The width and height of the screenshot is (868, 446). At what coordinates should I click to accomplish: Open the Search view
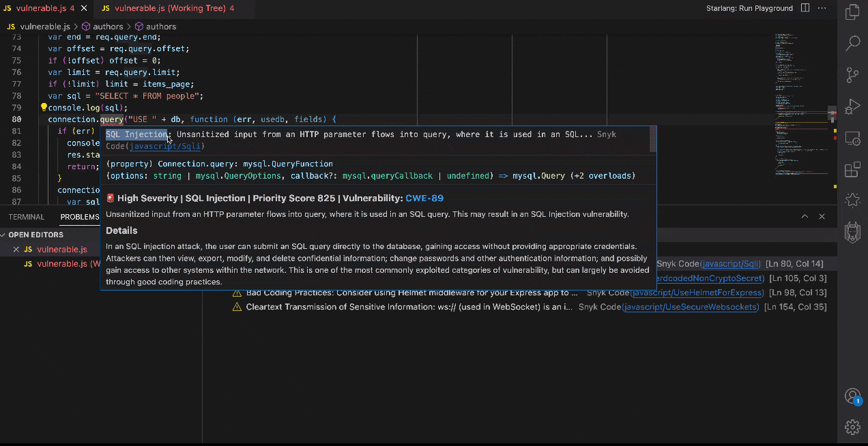852,43
